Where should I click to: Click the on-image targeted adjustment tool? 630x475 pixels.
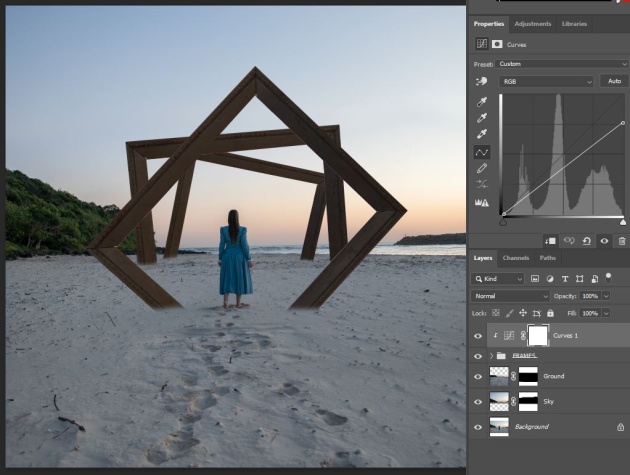click(x=482, y=81)
